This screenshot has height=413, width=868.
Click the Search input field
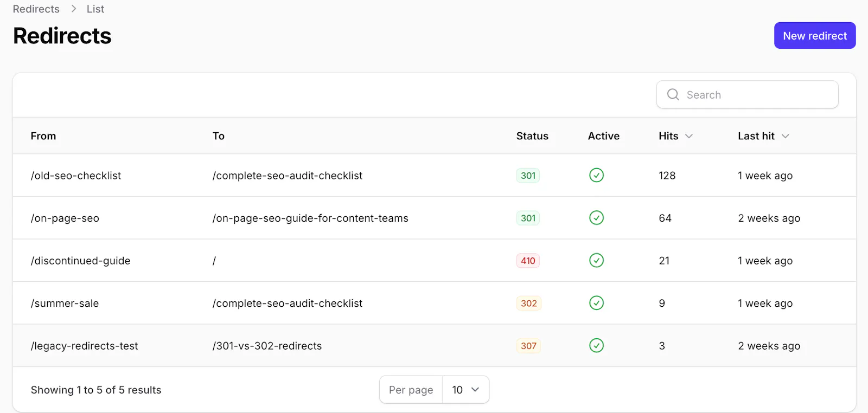(748, 95)
